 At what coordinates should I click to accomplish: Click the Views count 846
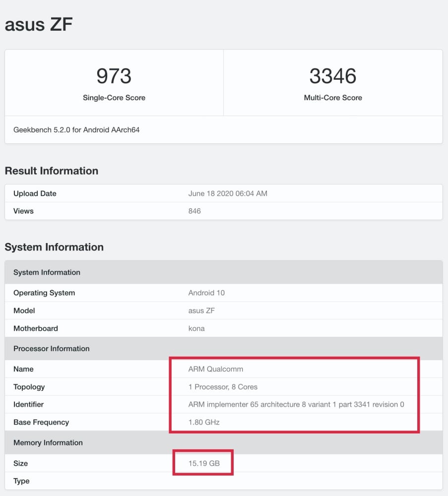(194, 211)
